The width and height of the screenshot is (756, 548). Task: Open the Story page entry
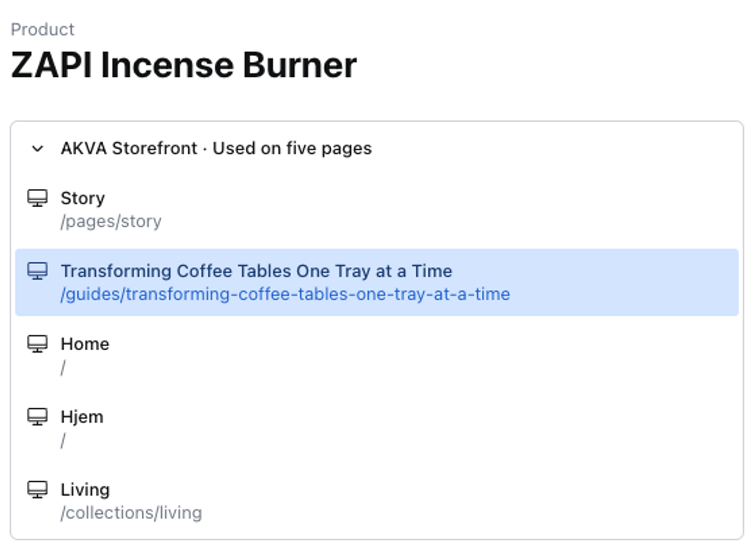pyautogui.click(x=83, y=198)
